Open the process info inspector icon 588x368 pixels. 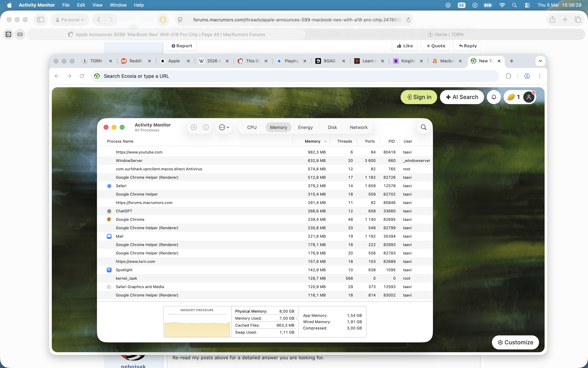tap(206, 127)
